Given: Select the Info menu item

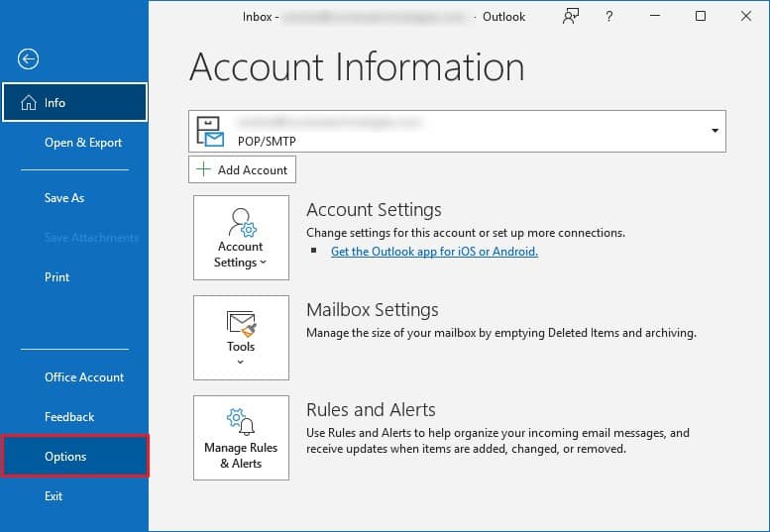Looking at the screenshot, I should (74, 103).
